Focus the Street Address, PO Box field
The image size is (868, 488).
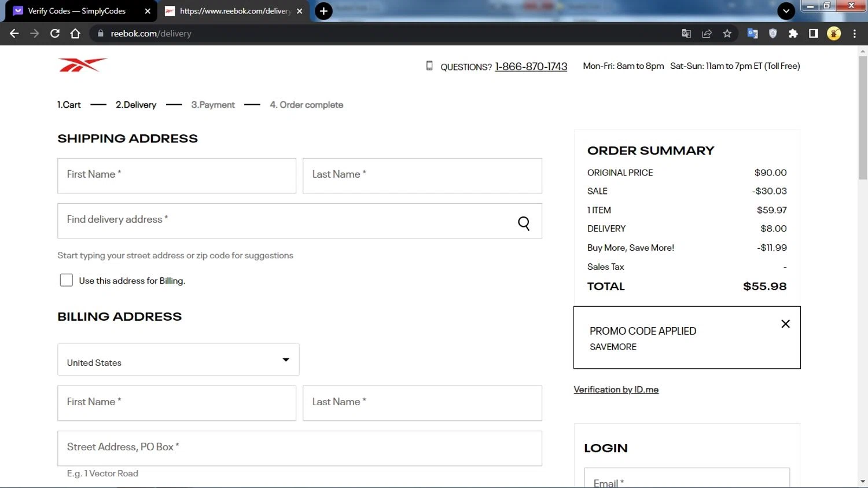coord(300,448)
